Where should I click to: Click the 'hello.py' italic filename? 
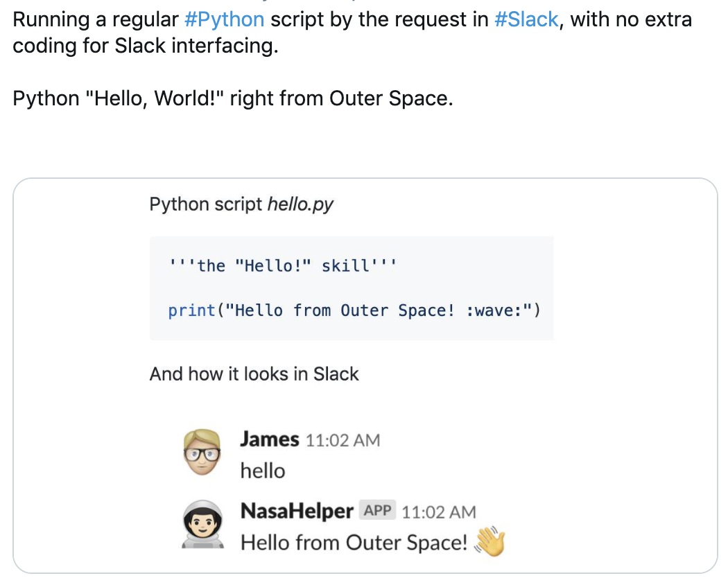(300, 204)
